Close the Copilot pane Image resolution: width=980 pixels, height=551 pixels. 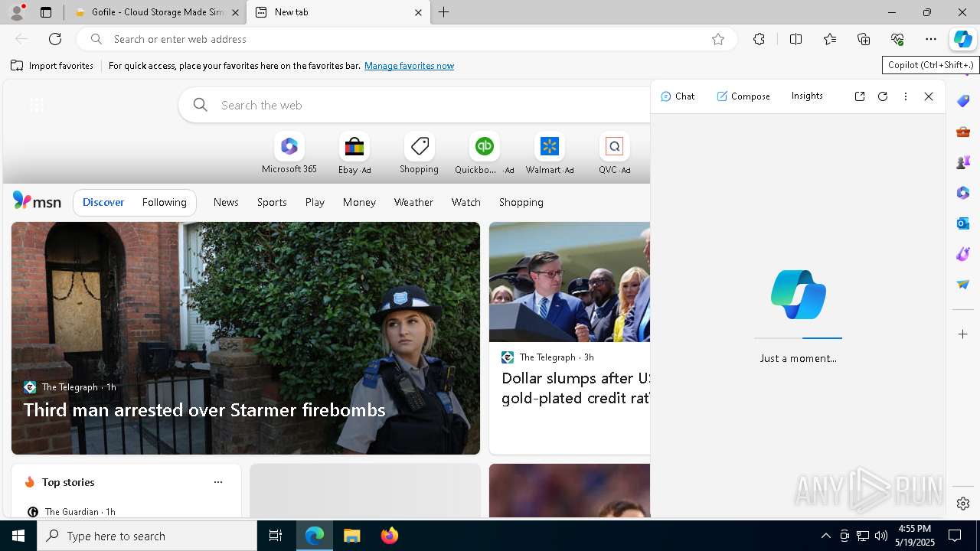pos(929,96)
